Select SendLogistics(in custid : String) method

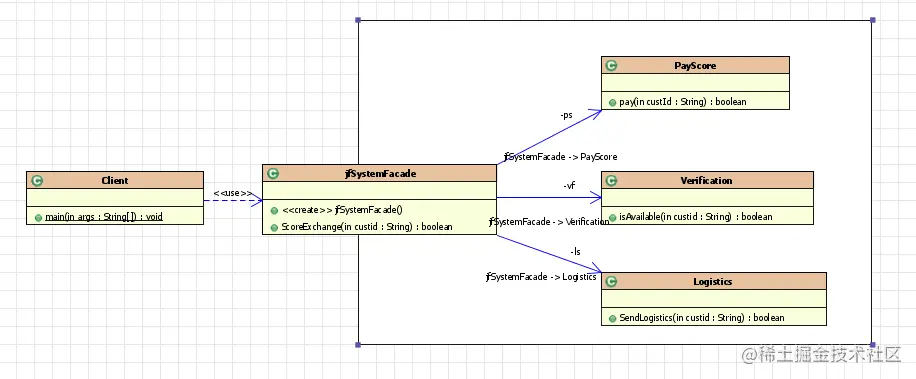702,318
